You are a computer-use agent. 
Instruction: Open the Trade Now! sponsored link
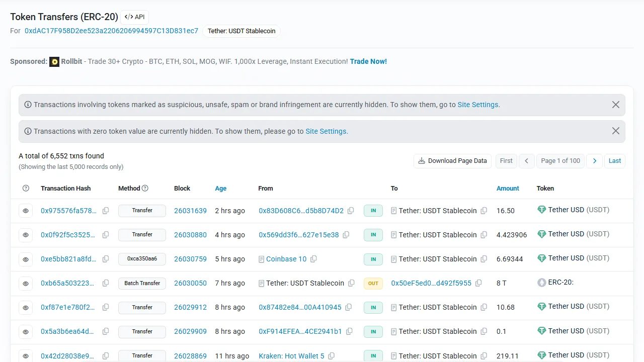[x=368, y=61]
